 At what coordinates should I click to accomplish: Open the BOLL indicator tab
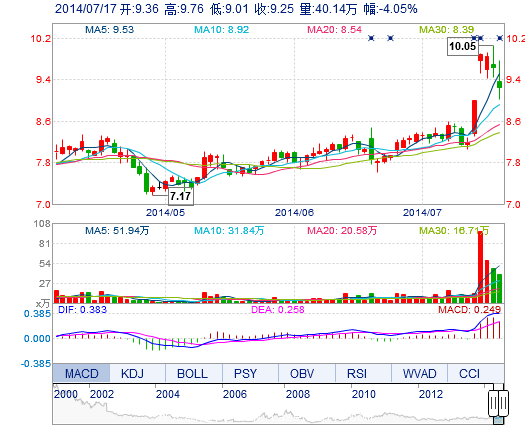pos(192,373)
